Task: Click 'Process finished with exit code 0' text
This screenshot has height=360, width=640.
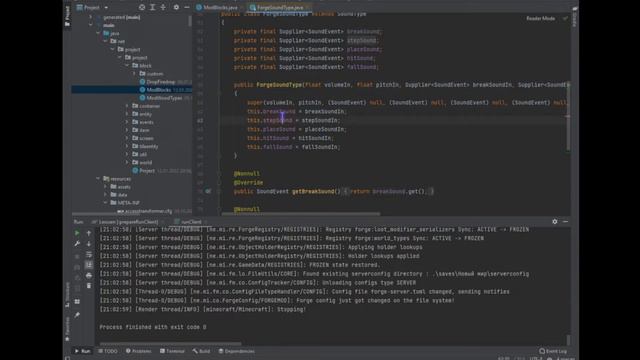Action: pyautogui.click(x=153, y=327)
